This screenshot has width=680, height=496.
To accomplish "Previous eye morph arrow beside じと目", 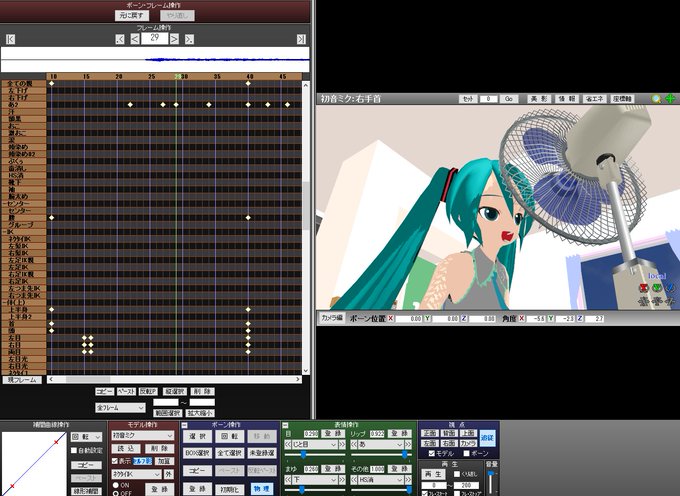I will click(x=288, y=445).
